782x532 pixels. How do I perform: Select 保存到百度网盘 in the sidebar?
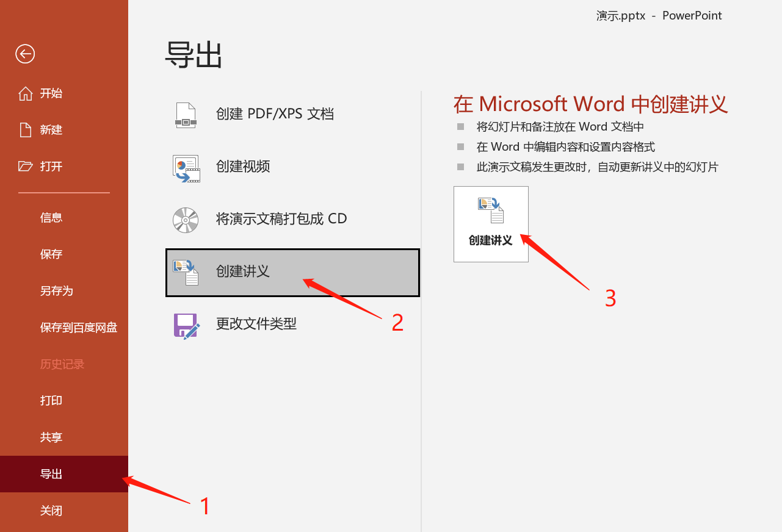[78, 327]
